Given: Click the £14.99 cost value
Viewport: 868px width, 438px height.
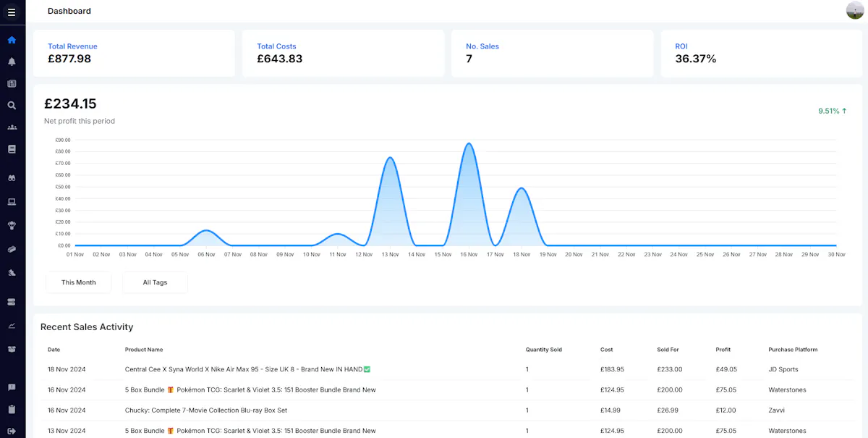Looking at the screenshot, I should [611, 410].
